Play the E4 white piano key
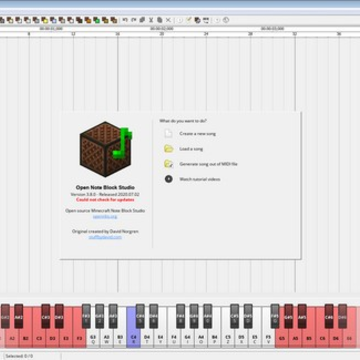Viewport: 360px width, 360px height. 160,337
